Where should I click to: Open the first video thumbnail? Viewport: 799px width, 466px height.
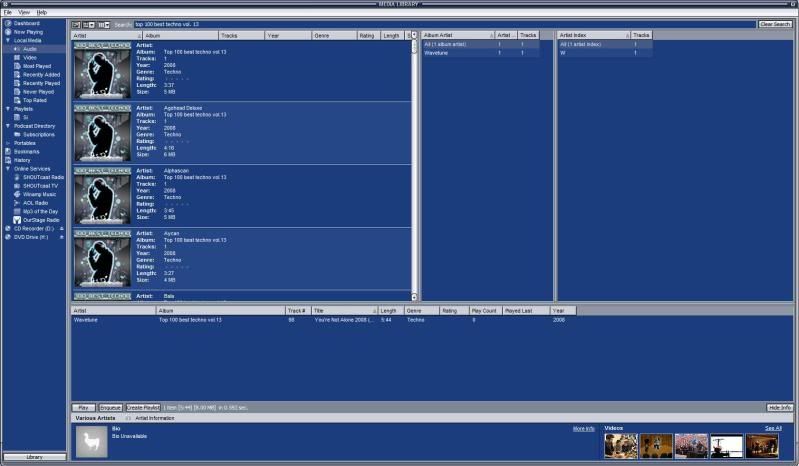click(620, 446)
